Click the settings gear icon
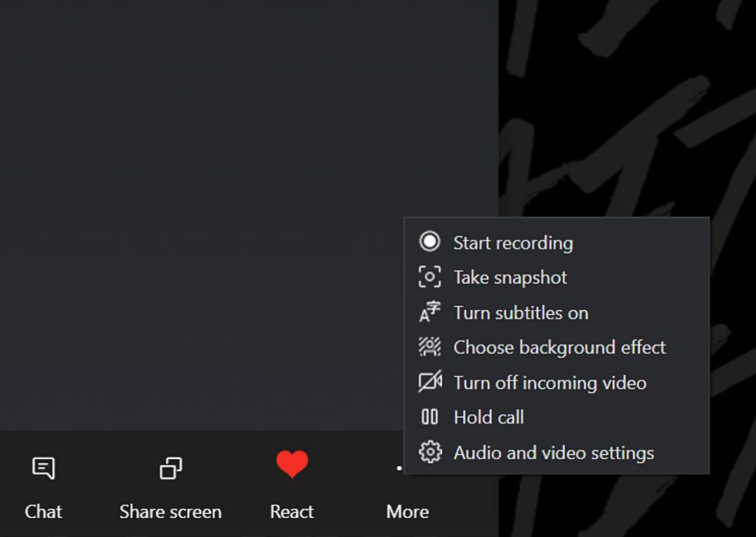The width and height of the screenshot is (756, 537). (x=430, y=452)
